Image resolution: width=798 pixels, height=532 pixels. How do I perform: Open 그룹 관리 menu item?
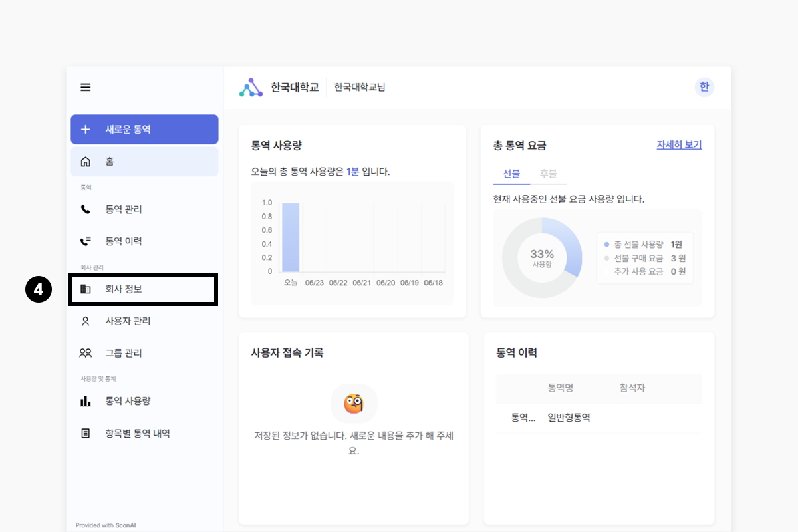point(144,353)
